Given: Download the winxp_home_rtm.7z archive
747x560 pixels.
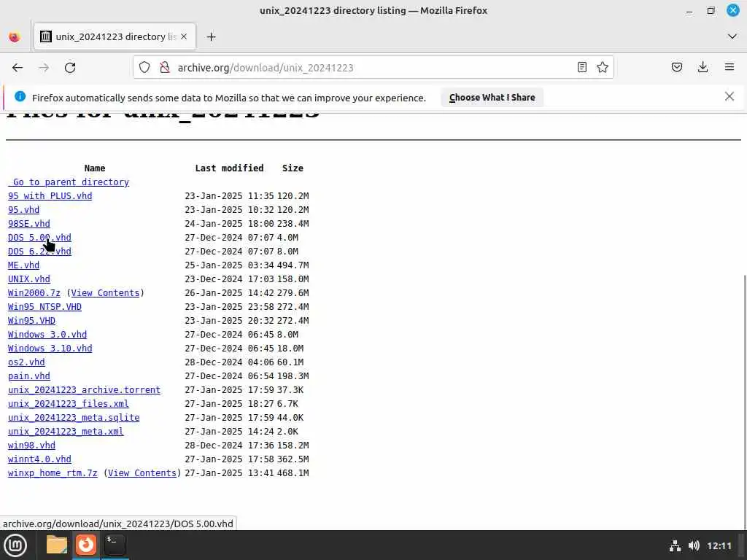Looking at the screenshot, I should [x=53, y=472].
